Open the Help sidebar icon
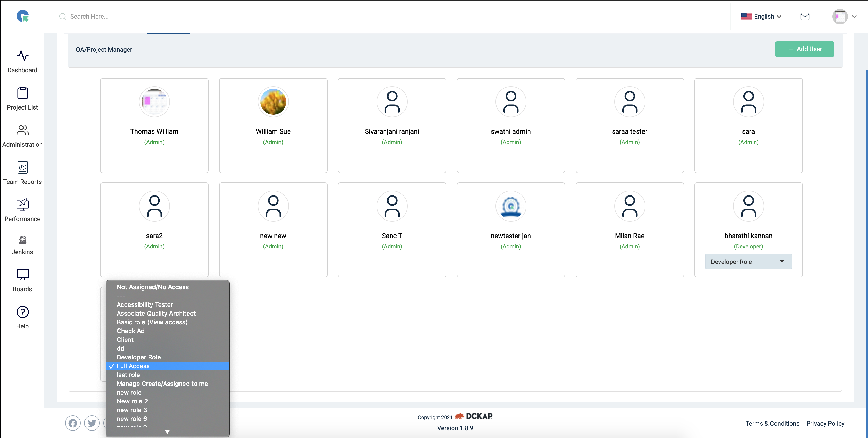868x438 pixels. [x=22, y=312]
